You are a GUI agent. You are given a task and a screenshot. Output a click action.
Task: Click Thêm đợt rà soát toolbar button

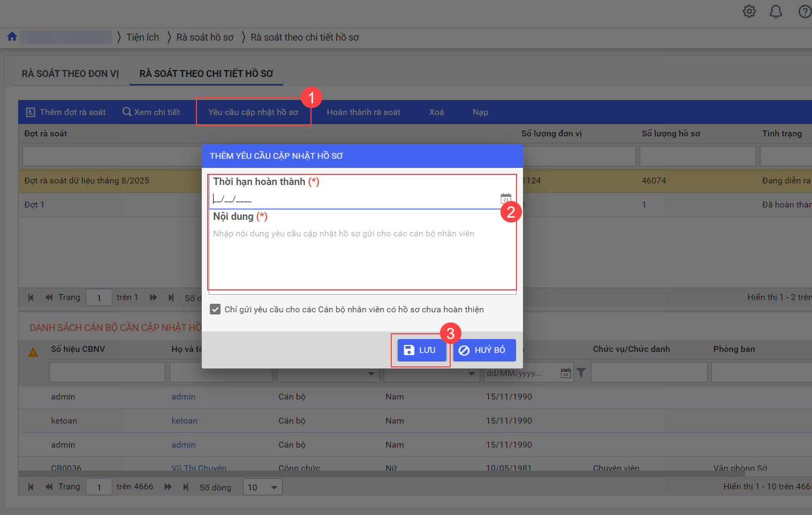[x=66, y=112]
